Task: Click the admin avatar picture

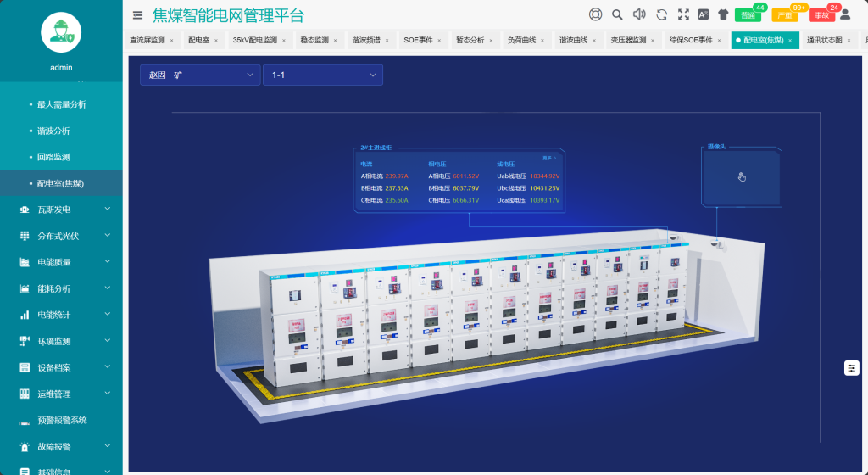Action: (x=61, y=33)
